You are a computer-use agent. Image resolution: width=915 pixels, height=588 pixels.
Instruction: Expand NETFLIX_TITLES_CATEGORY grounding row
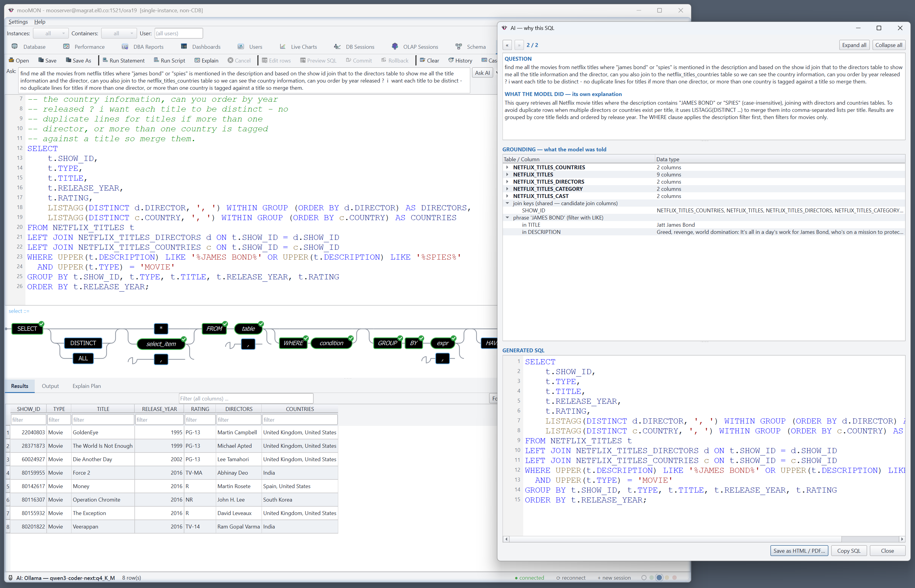tap(507, 189)
